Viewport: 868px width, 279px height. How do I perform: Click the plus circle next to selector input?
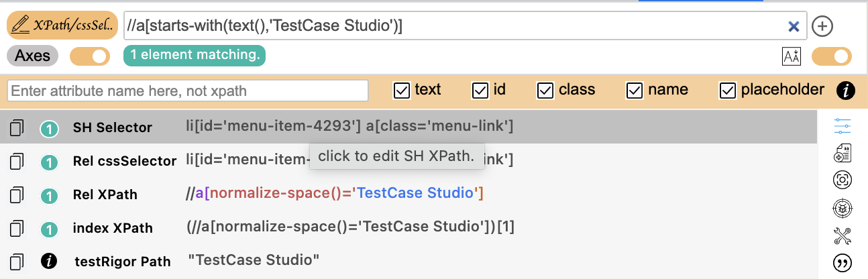(x=822, y=26)
